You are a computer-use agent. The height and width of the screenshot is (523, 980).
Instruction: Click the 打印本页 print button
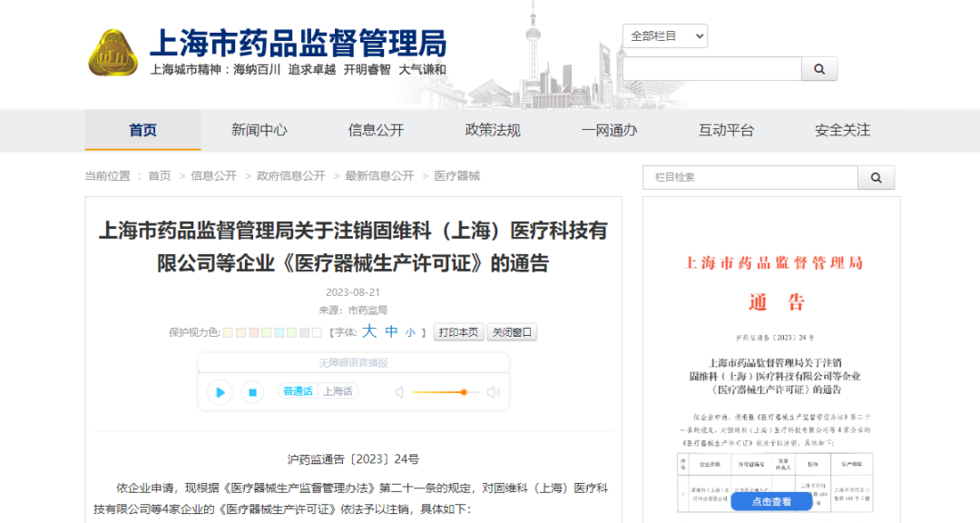[459, 331]
